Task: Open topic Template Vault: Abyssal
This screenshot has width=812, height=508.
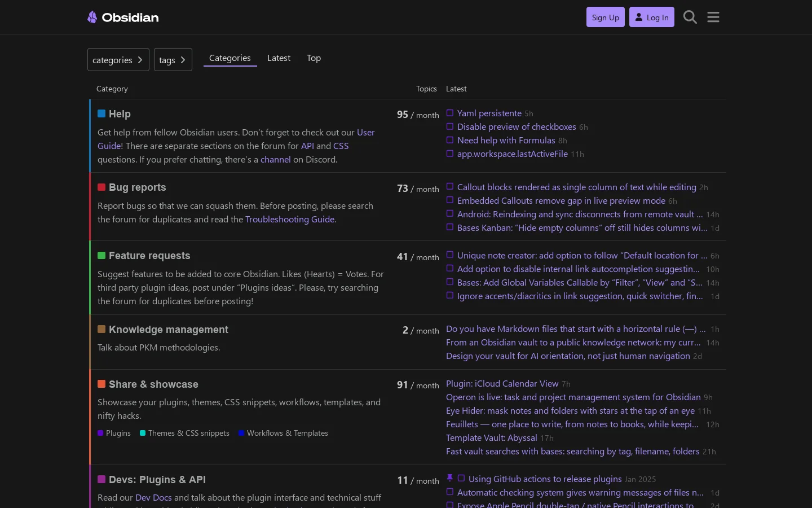Action: click(x=492, y=437)
